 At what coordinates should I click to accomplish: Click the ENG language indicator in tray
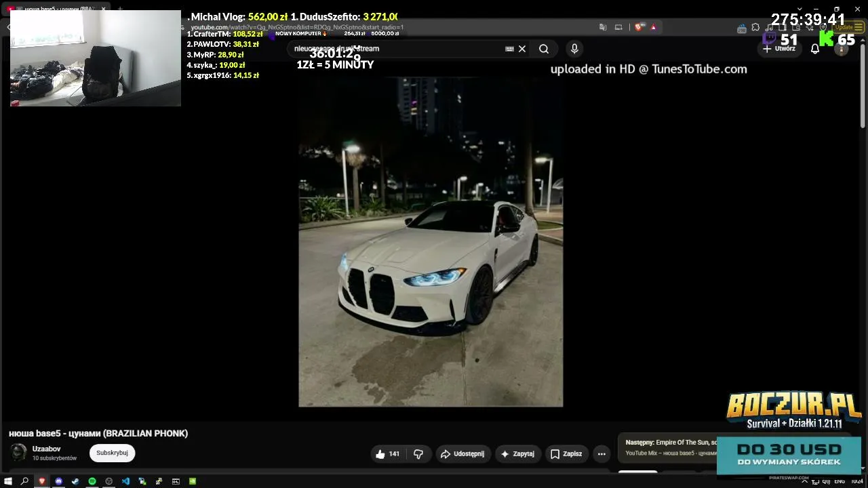point(840,481)
